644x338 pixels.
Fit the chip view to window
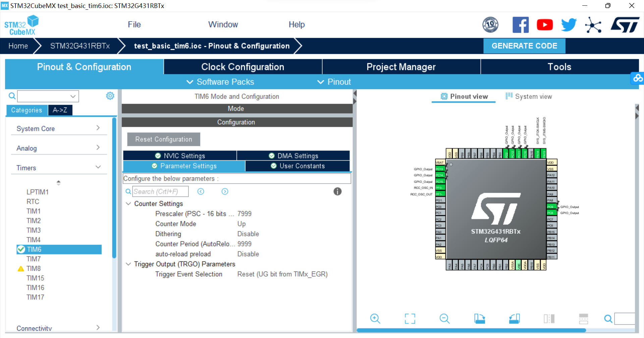410,319
